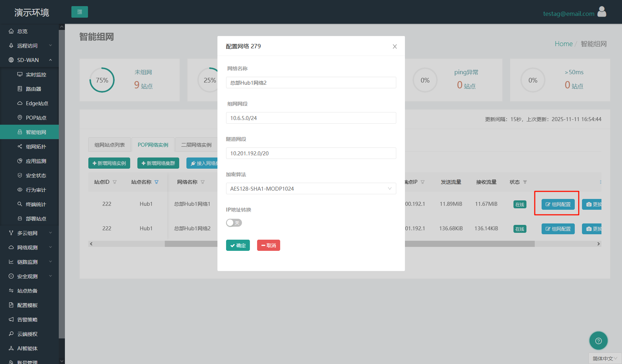Collapse the SD-WAN sidebar section

[29, 60]
